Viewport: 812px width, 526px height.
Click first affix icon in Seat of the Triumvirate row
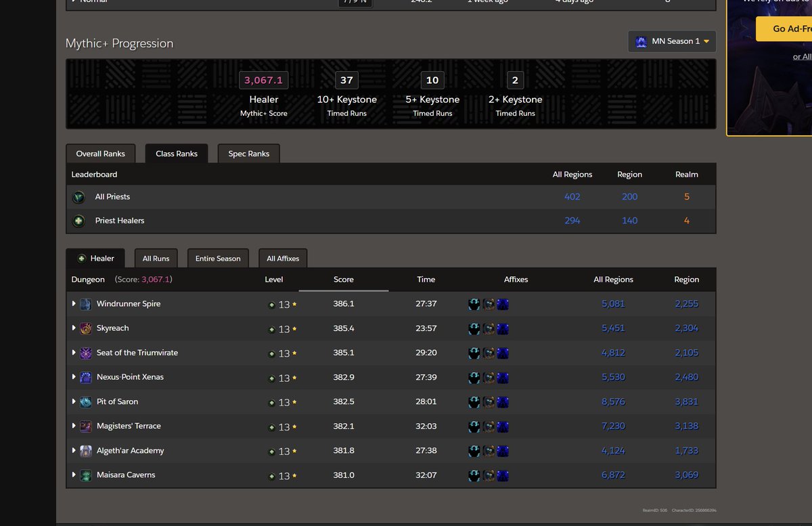pos(474,353)
